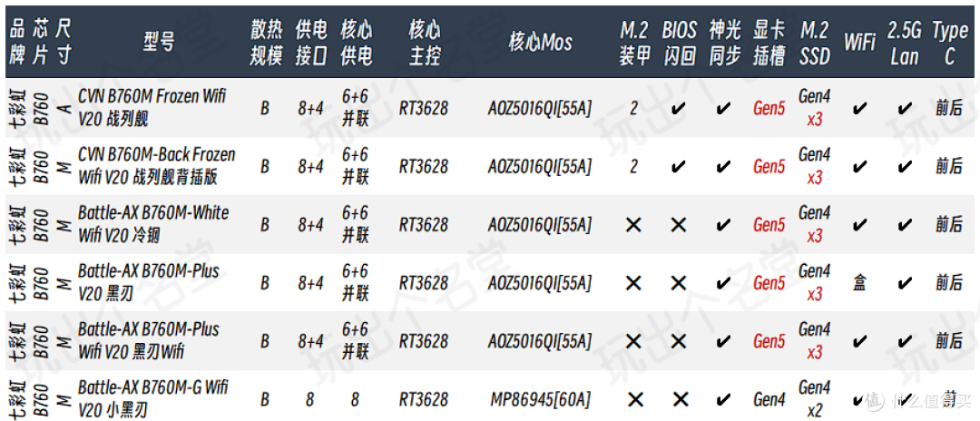Click MP86945[60A] Mos cell

click(x=540, y=400)
